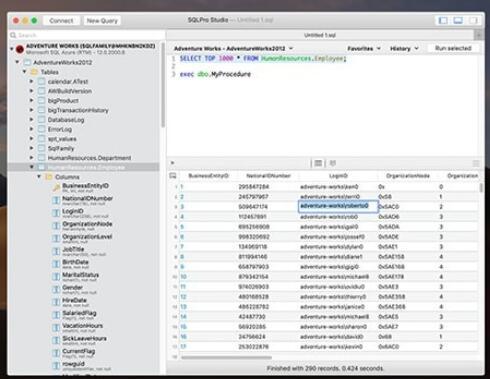
Task: Click the results table corner icon
Action: [173, 176]
